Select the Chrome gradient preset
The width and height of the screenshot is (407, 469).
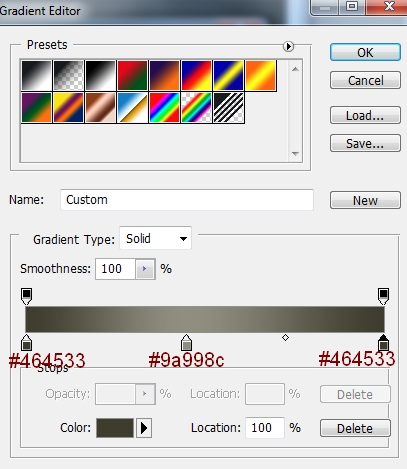click(x=132, y=108)
